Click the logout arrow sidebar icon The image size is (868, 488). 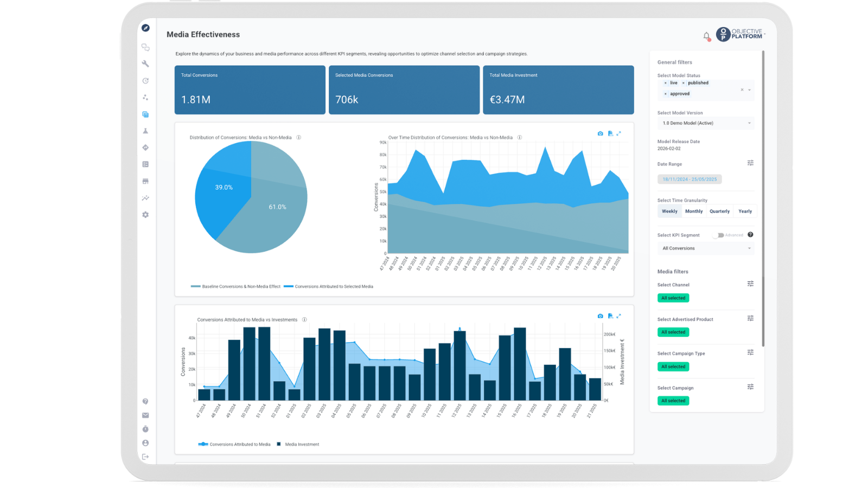click(145, 457)
